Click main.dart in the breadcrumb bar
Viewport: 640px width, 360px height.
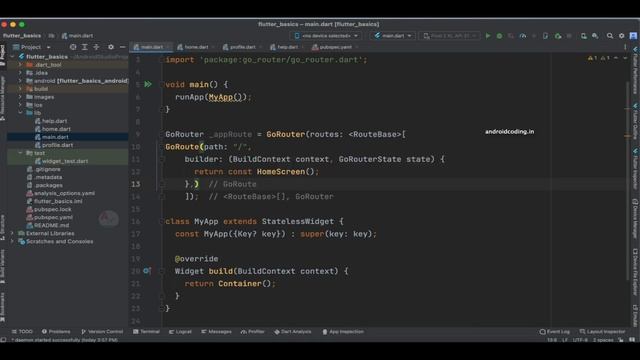pos(77,36)
